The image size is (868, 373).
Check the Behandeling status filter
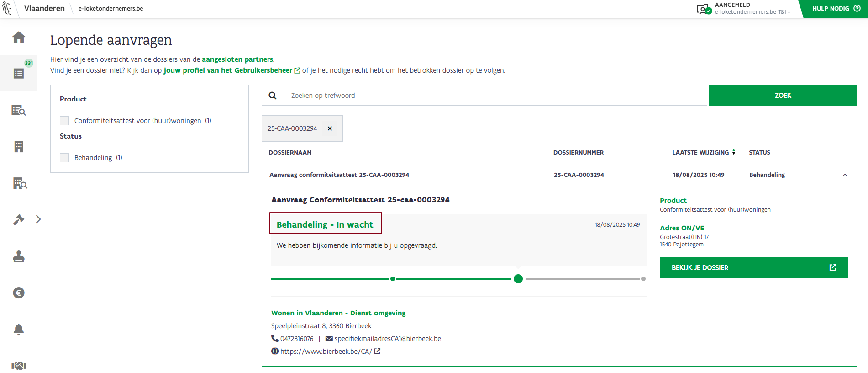click(64, 158)
